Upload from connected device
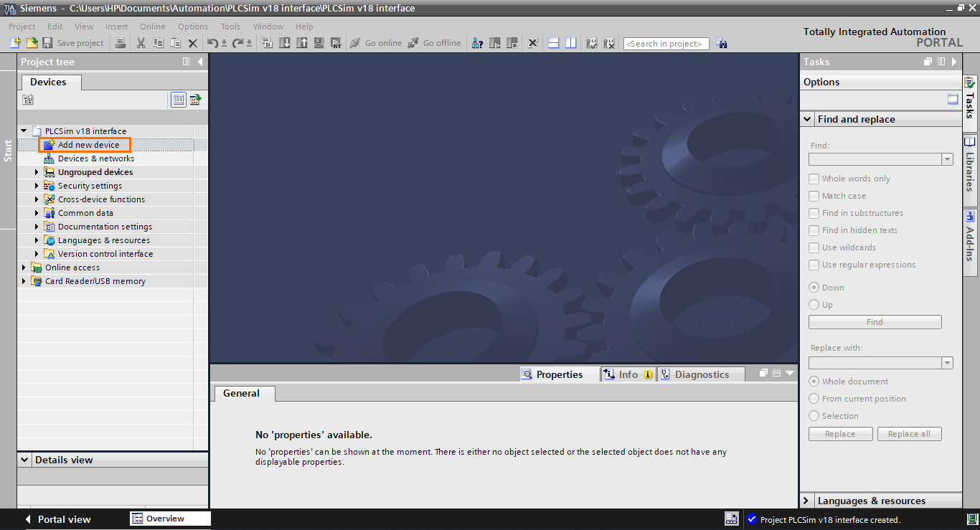This screenshot has width=980, height=530. pos(303,43)
